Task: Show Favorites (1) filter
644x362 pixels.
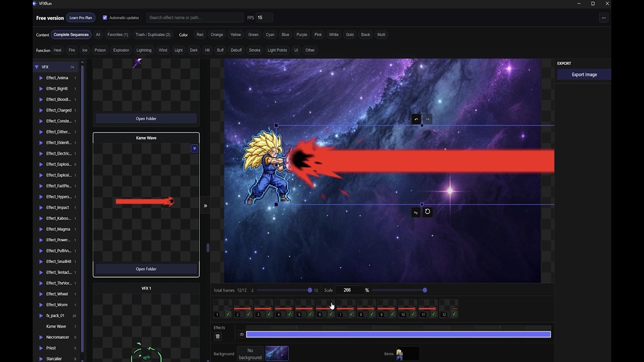Action: [118, 35]
